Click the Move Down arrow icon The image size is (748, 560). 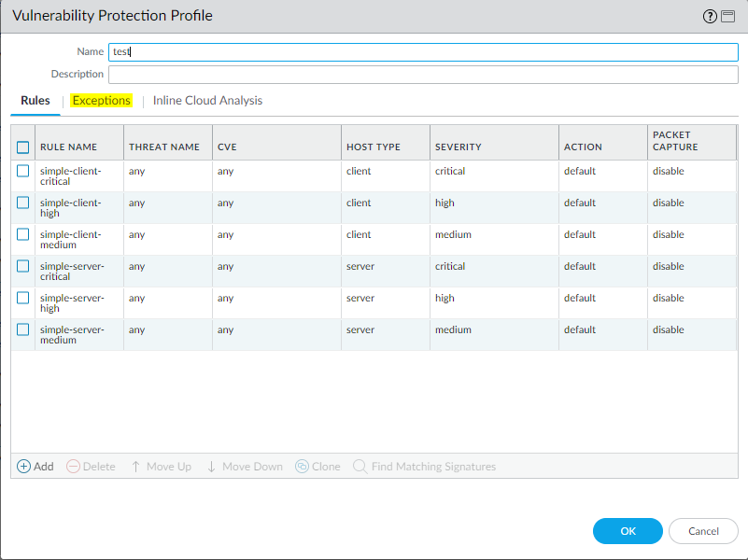[x=211, y=467]
